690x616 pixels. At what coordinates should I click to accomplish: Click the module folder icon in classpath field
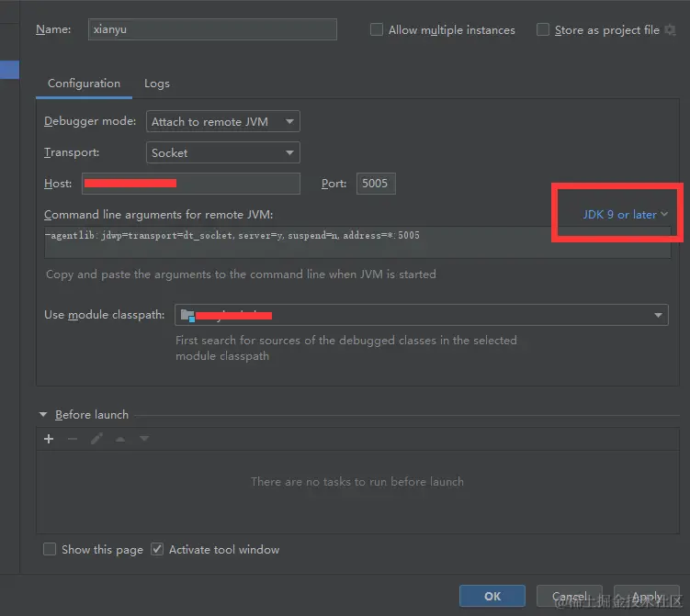pyautogui.click(x=187, y=315)
